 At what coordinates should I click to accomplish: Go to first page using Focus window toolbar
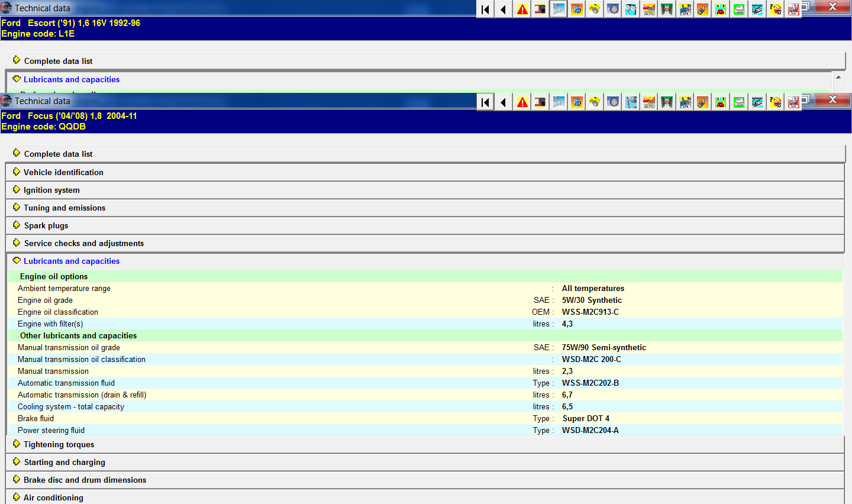point(486,102)
